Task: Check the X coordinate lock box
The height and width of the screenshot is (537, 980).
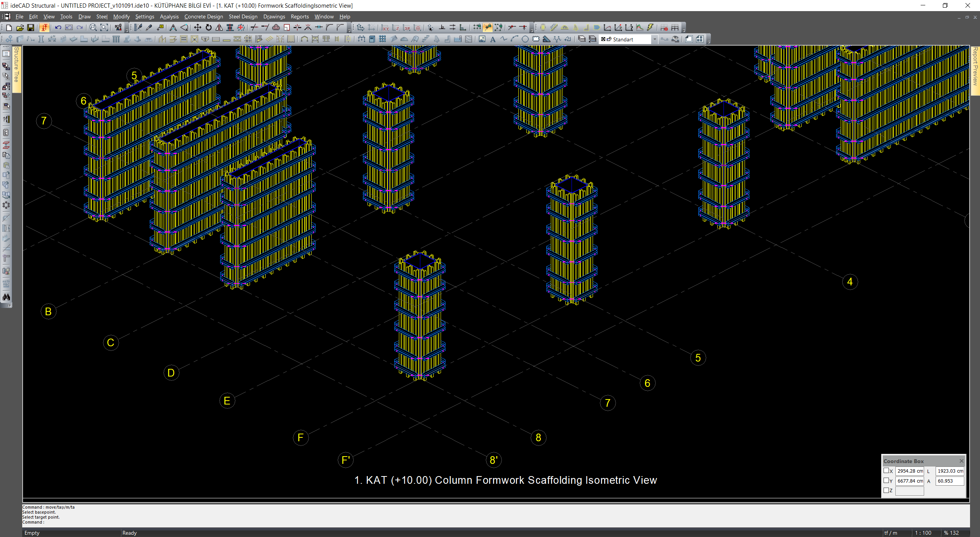Action: 886,471
